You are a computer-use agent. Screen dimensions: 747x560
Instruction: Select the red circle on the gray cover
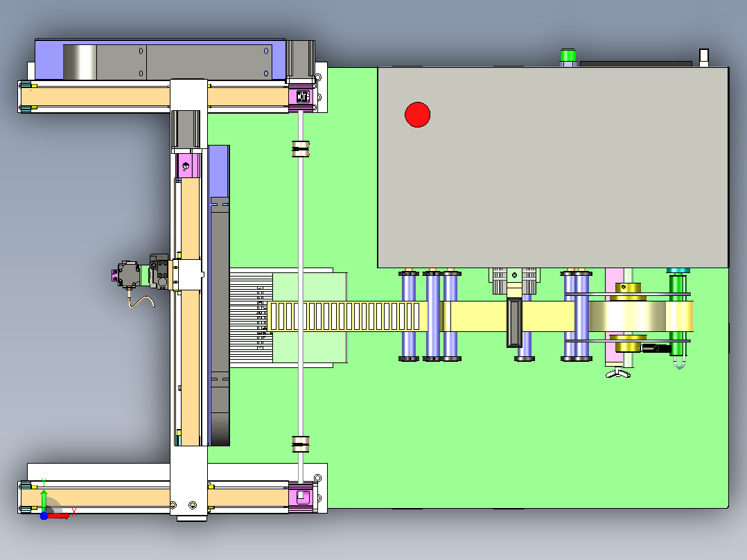(x=417, y=114)
